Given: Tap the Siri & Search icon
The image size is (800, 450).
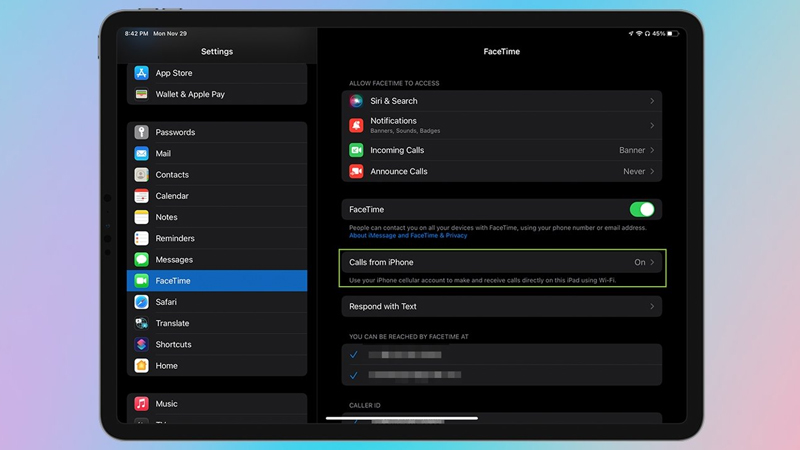Looking at the screenshot, I should [x=356, y=101].
